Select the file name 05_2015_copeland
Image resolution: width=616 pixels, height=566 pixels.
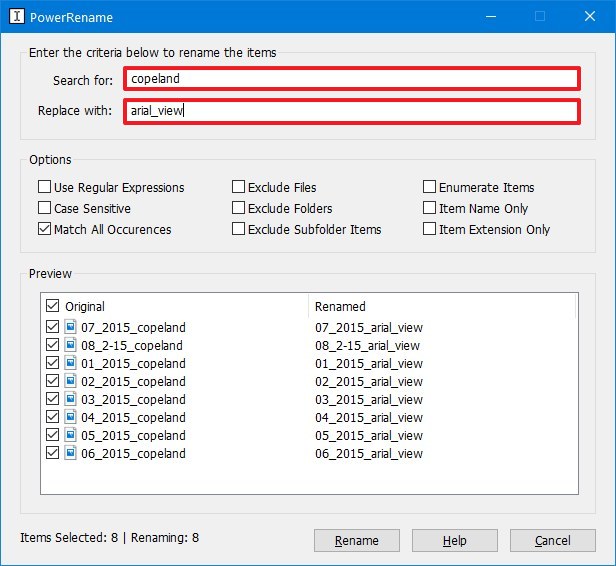[x=133, y=436]
